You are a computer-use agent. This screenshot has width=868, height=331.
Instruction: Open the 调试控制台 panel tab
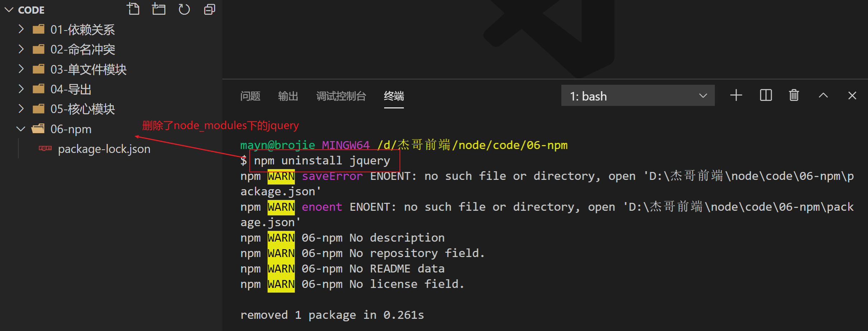341,96
